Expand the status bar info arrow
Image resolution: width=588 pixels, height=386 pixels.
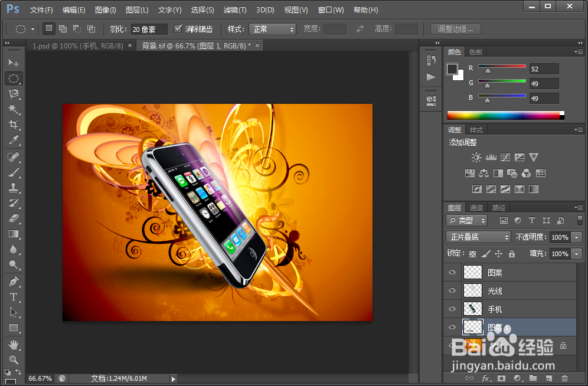click(x=173, y=379)
